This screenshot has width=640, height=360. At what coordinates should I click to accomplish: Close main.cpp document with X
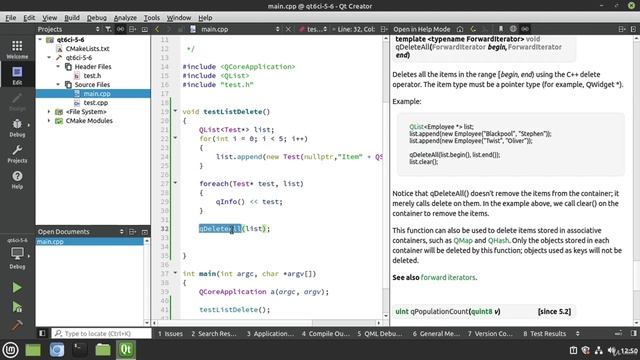tap(288, 29)
